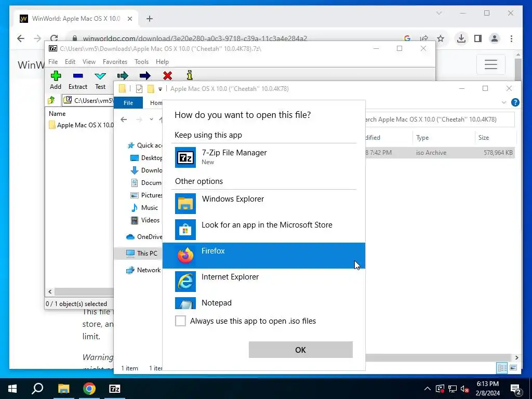
Task: Open Explorer help question mark icon
Action: point(515,102)
